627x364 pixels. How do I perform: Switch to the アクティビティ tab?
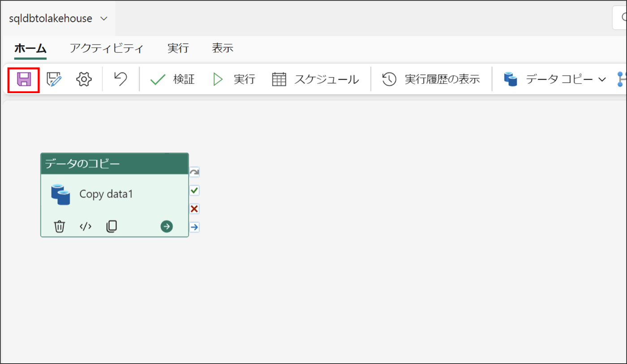tap(107, 48)
